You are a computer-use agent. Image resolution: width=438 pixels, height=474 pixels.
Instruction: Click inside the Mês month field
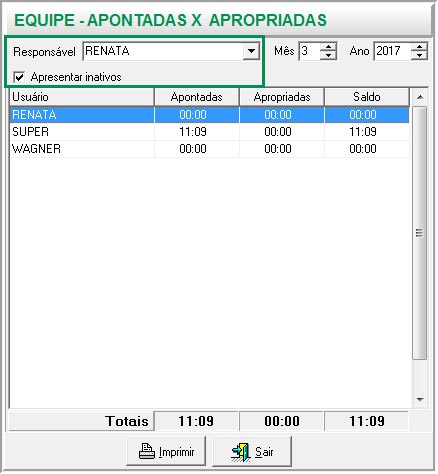(x=309, y=51)
